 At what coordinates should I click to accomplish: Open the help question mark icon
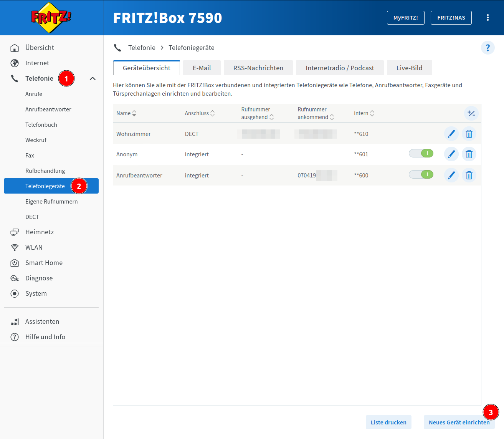click(487, 48)
